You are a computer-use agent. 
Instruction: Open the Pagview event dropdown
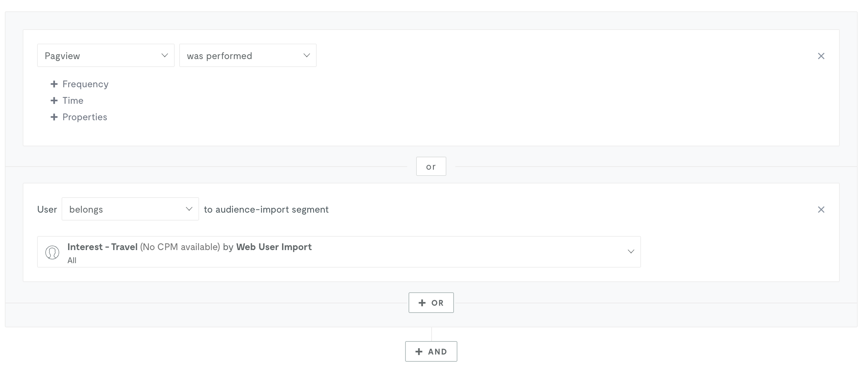106,55
